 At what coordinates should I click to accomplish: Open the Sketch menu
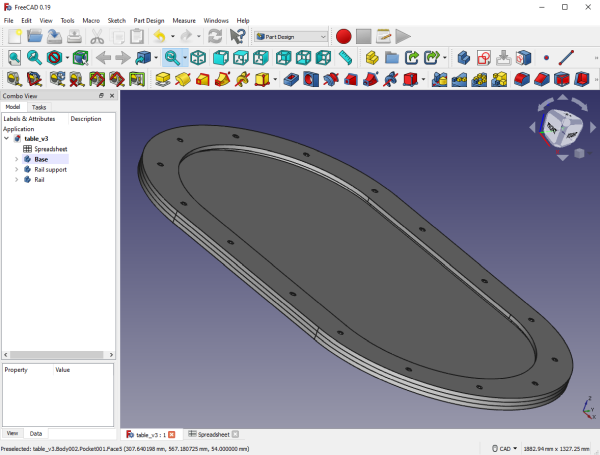tap(116, 20)
